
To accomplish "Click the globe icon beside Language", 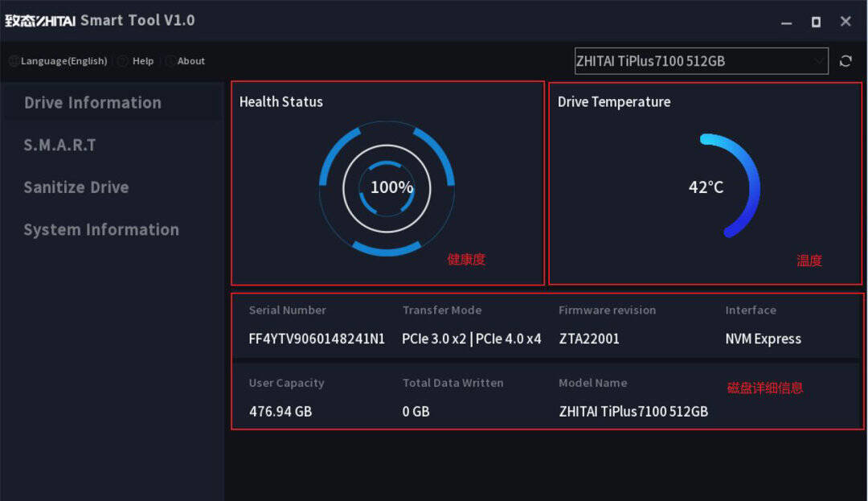I will click(x=14, y=61).
